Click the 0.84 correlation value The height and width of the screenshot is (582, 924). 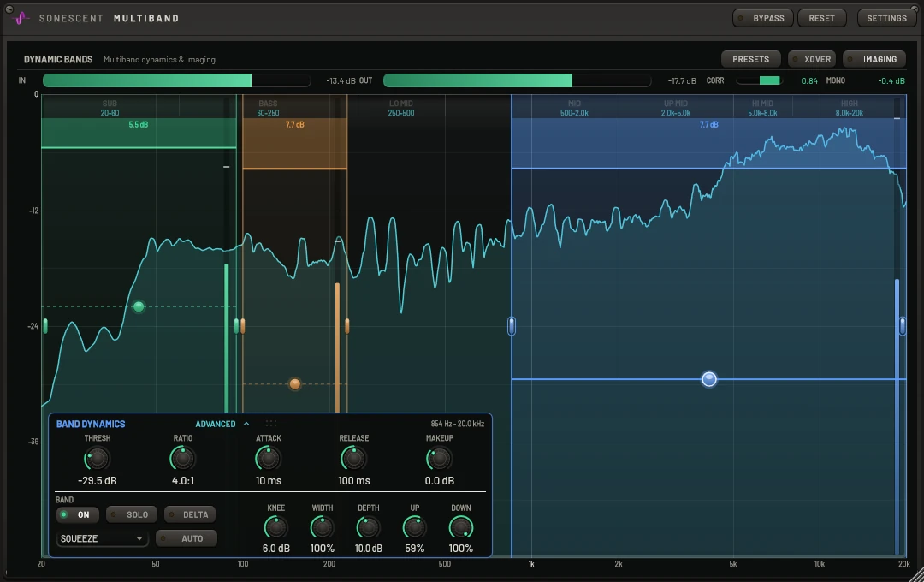(809, 80)
